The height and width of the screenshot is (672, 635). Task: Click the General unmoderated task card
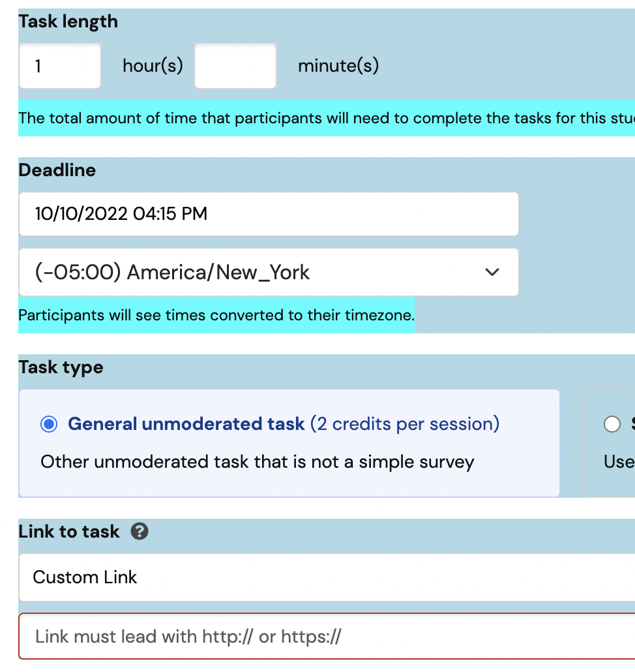(289, 443)
